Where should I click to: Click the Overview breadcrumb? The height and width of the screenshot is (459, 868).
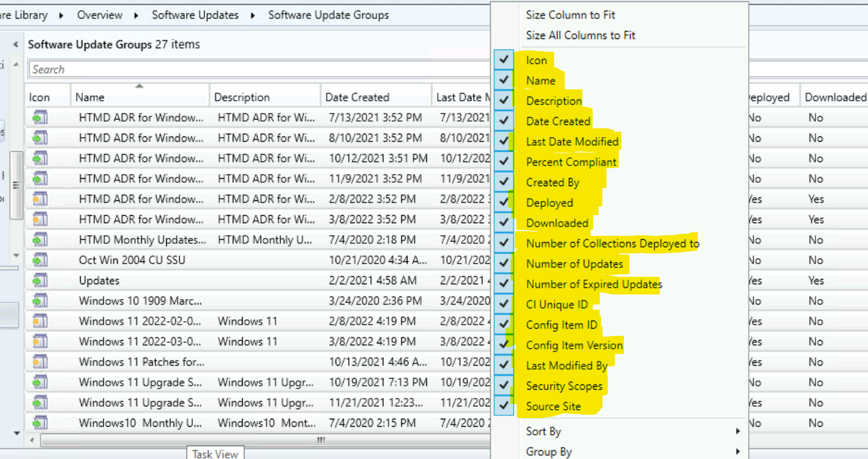click(x=100, y=15)
